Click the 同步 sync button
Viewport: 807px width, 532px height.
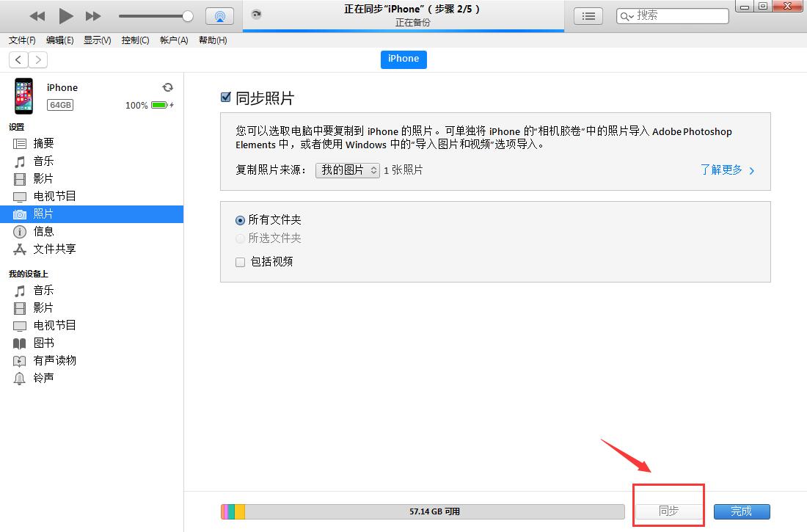[668, 511]
